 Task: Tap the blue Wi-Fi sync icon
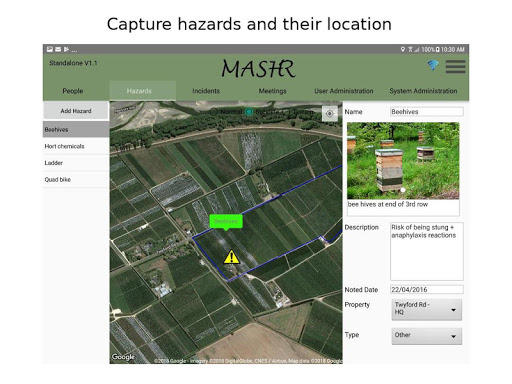click(x=433, y=65)
